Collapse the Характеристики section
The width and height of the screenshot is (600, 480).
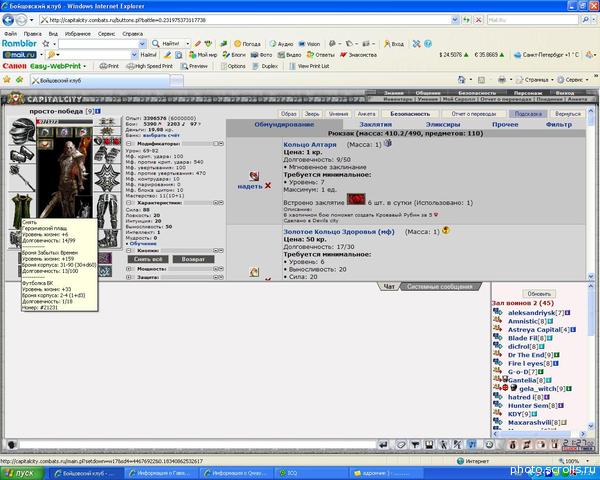[x=129, y=200]
